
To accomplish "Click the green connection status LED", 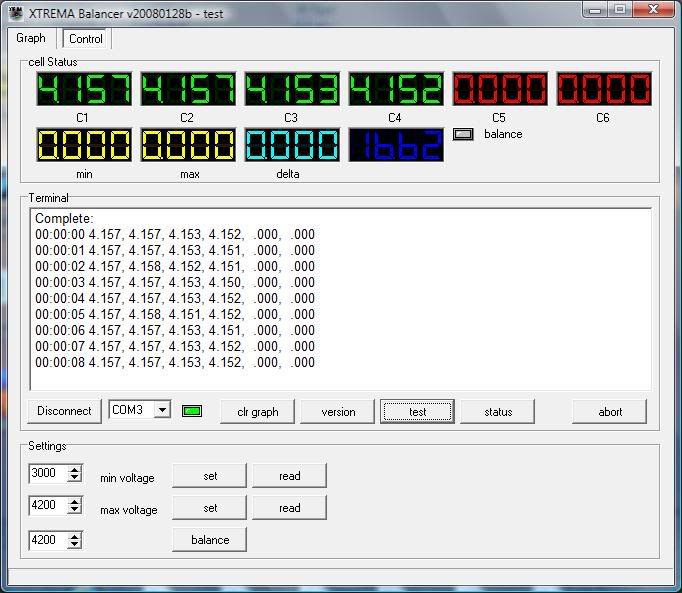I will (x=192, y=411).
